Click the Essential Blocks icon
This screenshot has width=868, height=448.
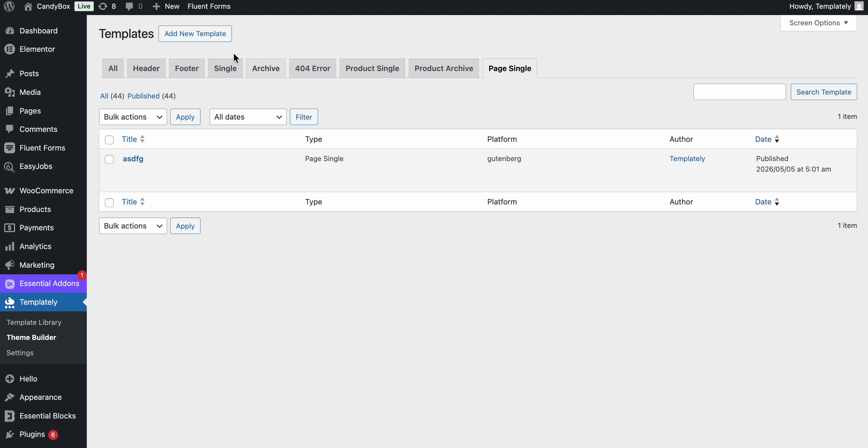(x=10, y=416)
